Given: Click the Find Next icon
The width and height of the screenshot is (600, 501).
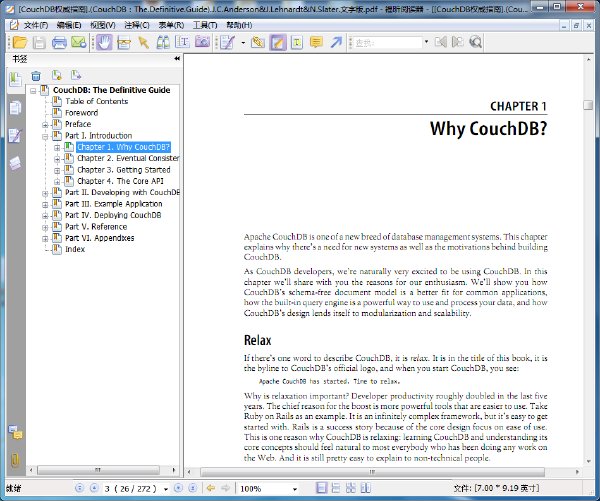Looking at the screenshot, I should coord(457,42).
